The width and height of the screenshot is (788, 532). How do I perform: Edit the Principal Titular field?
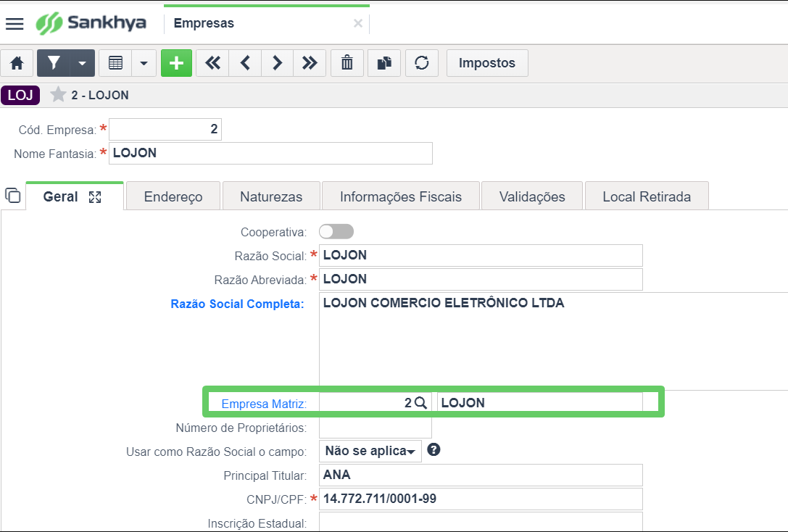tap(481, 475)
